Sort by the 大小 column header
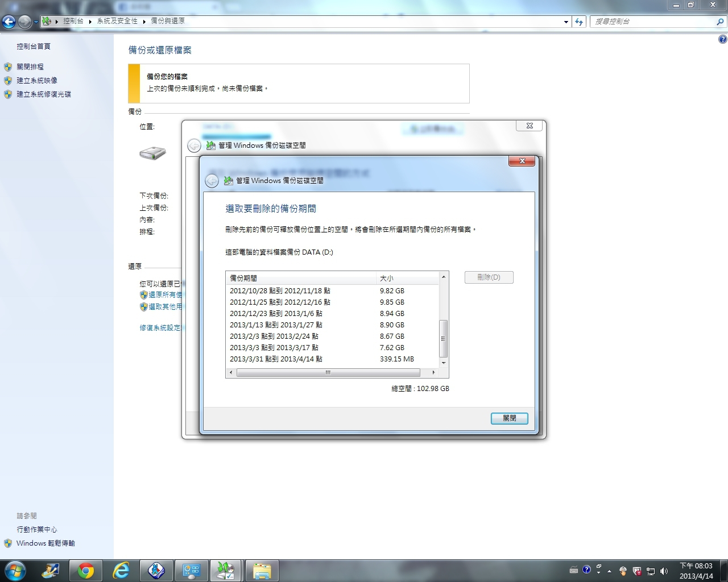Viewport: 728px width, 582px height. click(x=407, y=278)
